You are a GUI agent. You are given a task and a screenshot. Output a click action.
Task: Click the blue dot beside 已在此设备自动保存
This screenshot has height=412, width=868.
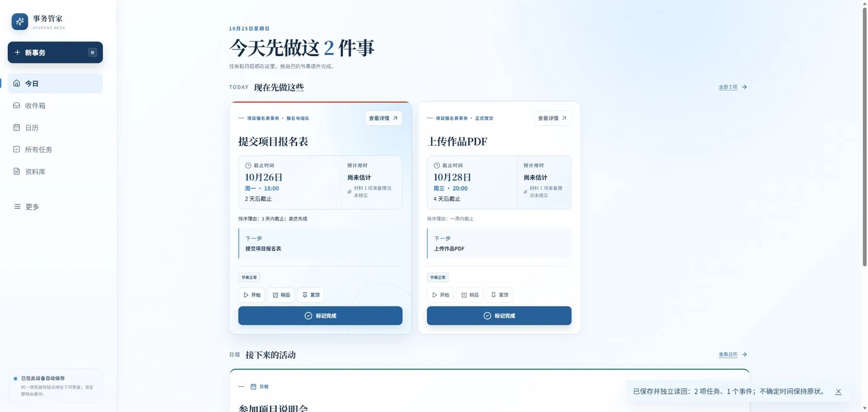16,379
